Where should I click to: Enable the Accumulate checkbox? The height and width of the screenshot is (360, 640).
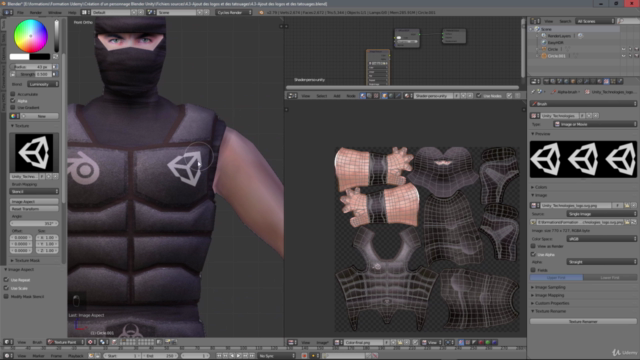(x=13, y=94)
